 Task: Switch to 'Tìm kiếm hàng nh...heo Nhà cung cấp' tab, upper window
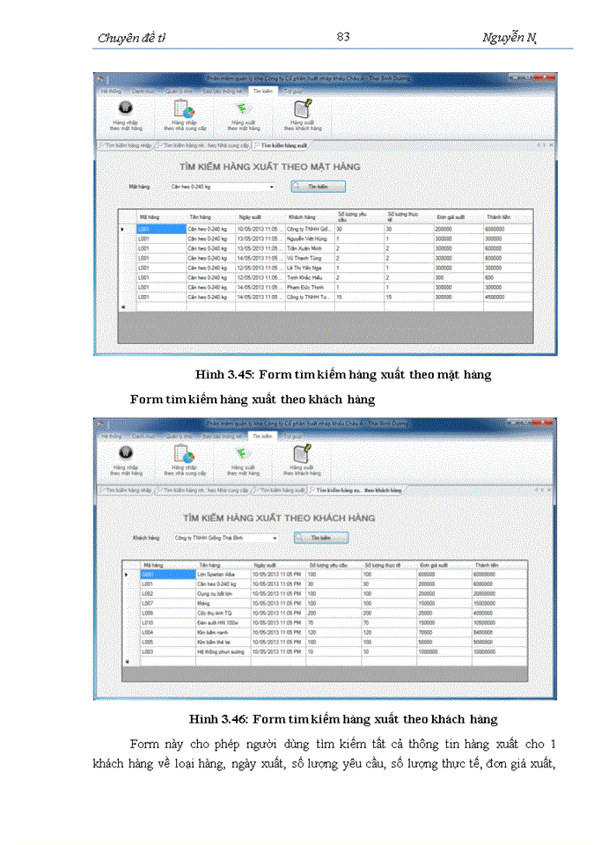(x=203, y=145)
